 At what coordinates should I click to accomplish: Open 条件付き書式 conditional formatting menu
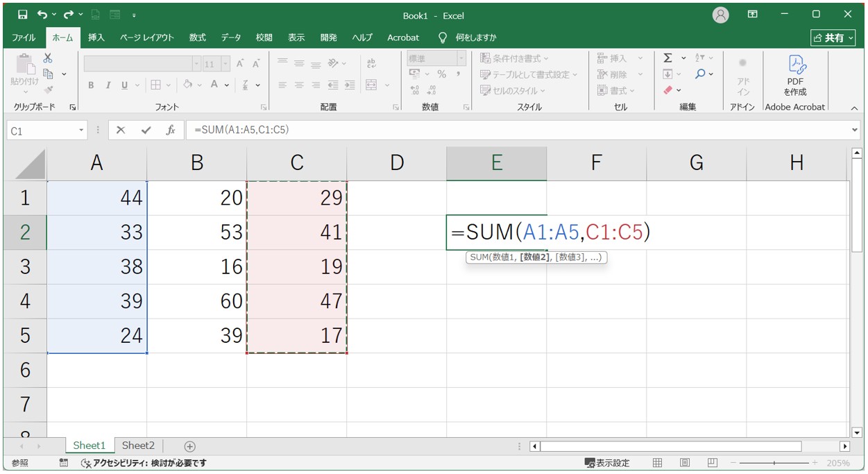[x=515, y=58]
